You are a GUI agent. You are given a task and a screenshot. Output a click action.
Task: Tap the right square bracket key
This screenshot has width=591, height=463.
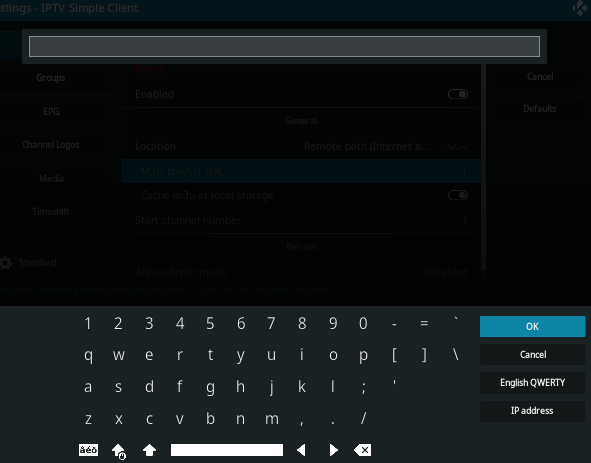[x=424, y=355]
